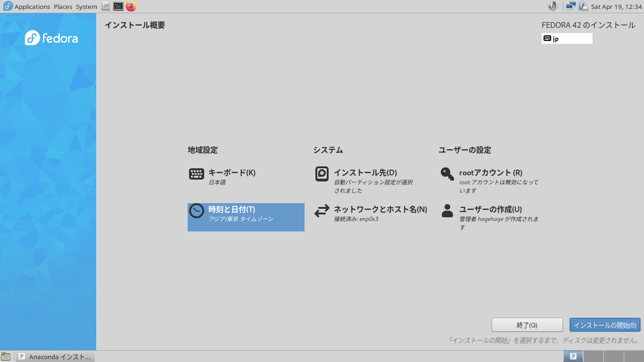The width and height of the screenshot is (644, 362).
Task: Open the 時刻と日付(T) time and date settings
Action: pos(246,217)
